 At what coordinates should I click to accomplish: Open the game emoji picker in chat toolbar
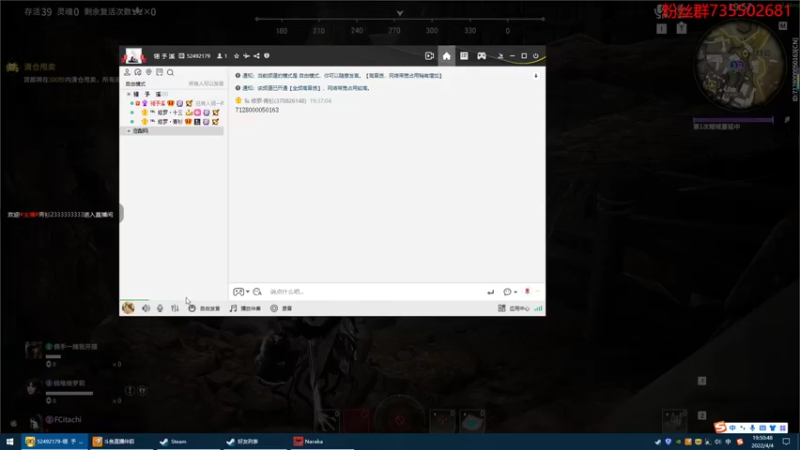(x=238, y=292)
